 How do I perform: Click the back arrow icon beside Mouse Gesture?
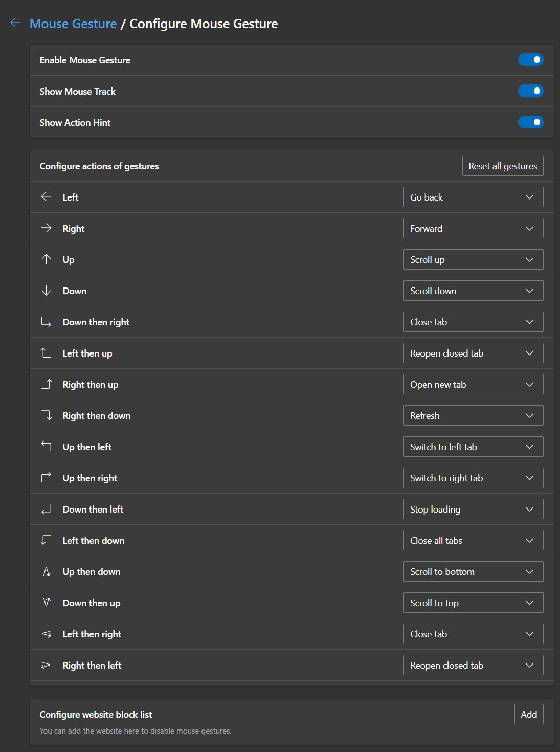tap(15, 23)
